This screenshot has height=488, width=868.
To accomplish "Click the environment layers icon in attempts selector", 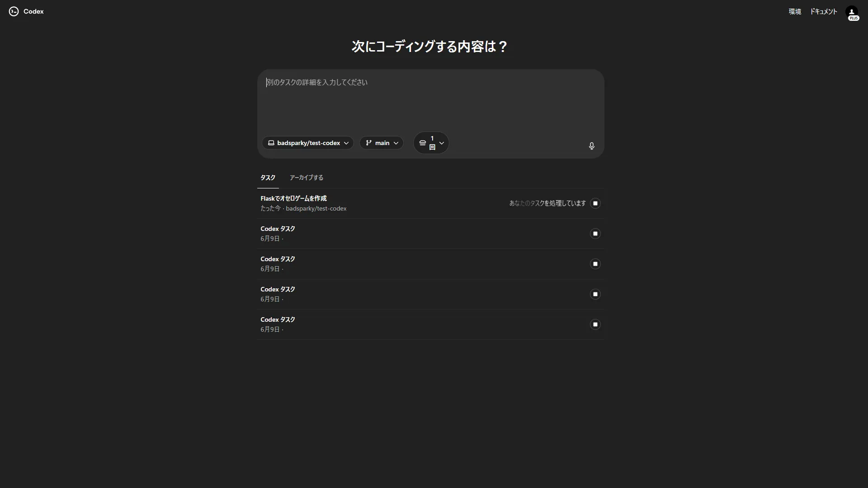I will point(422,143).
